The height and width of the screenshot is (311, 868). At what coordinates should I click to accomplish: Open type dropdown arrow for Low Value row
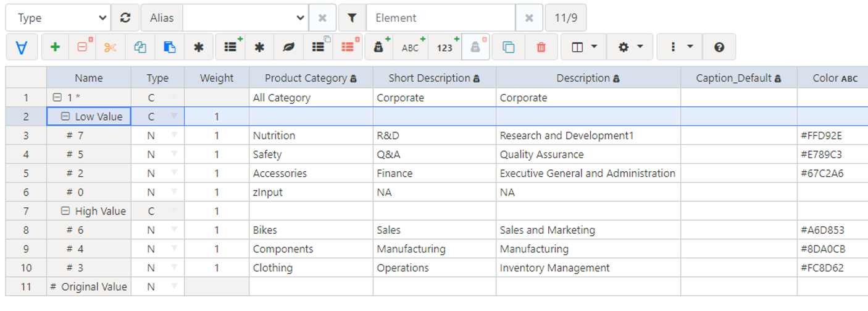[x=174, y=116]
